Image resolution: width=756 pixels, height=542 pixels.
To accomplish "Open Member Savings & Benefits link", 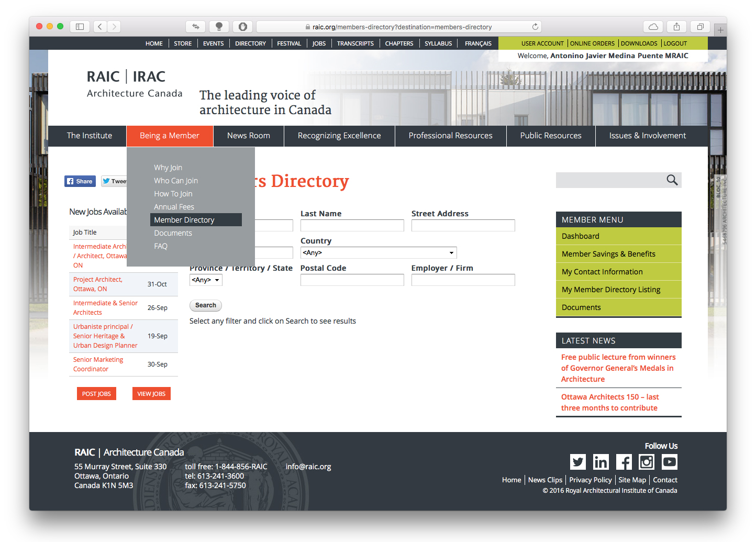I will [618, 254].
